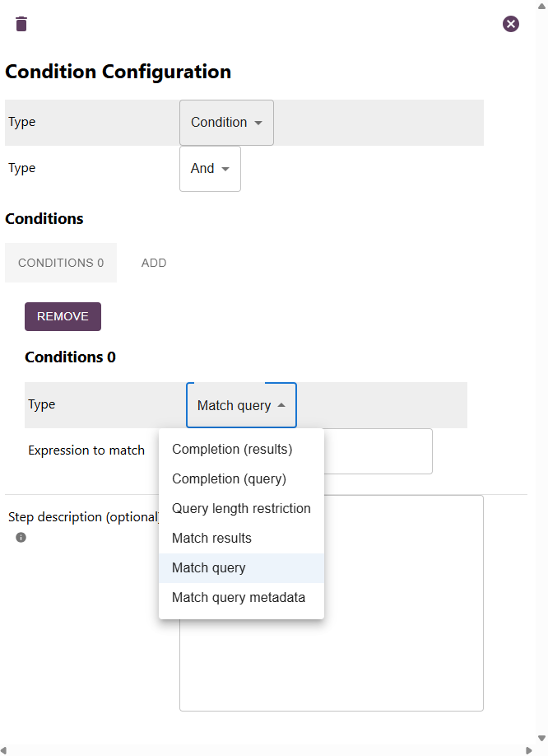
Task: Select Match query metadata option
Action: tap(239, 598)
